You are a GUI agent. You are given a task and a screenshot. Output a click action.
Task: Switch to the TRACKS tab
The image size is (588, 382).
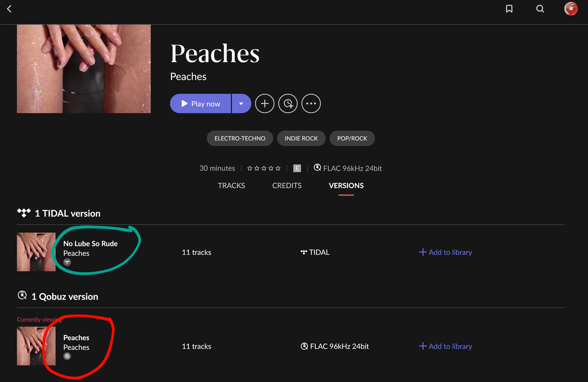click(x=231, y=185)
